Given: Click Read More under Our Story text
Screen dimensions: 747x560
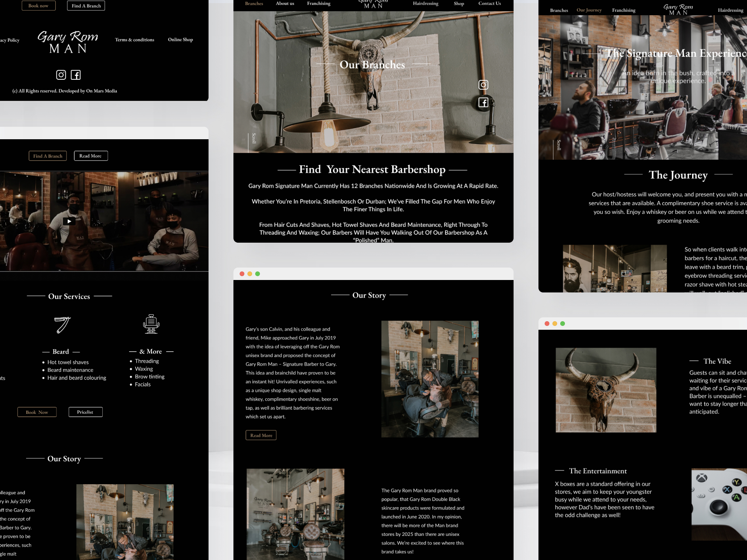Looking at the screenshot, I should (x=261, y=435).
